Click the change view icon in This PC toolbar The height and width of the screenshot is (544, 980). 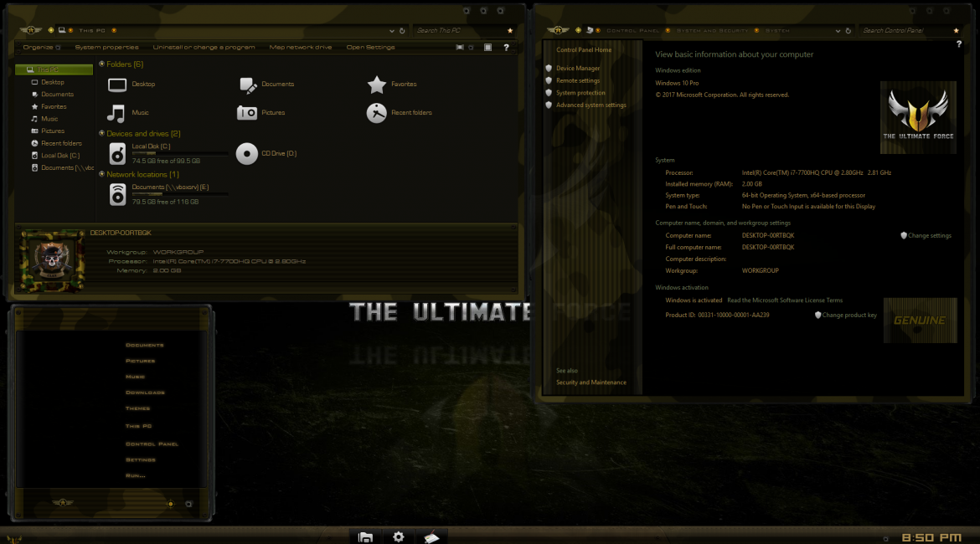tap(460, 48)
